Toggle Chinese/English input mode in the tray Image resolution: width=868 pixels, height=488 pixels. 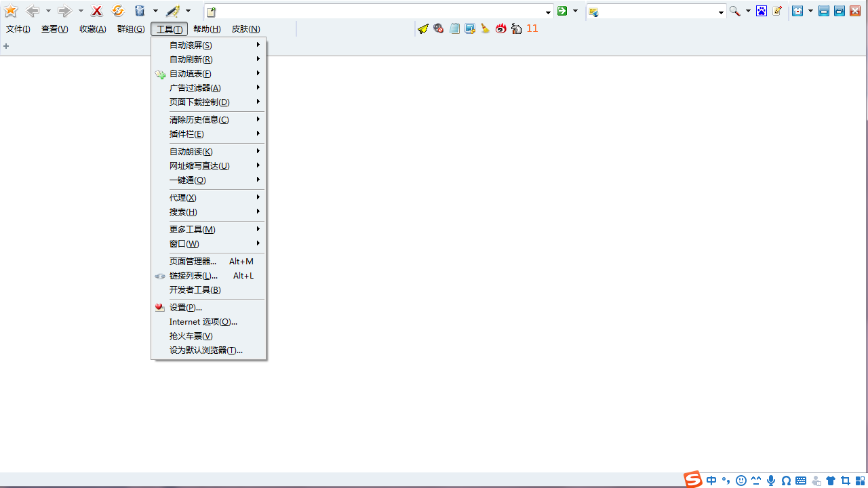click(711, 481)
